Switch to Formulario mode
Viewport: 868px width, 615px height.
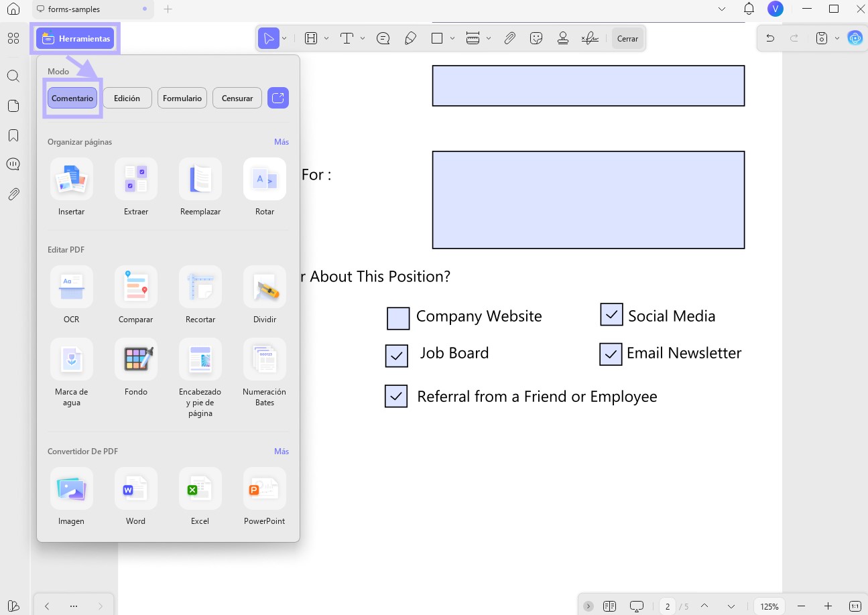[x=182, y=98]
